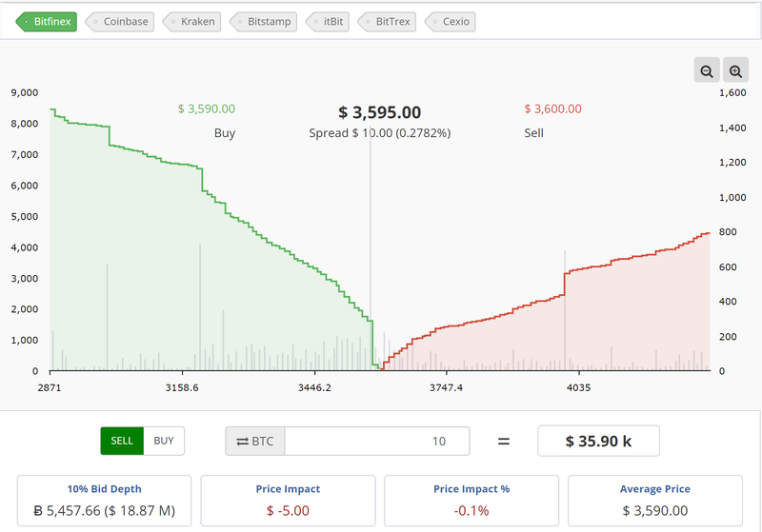Switch to the Coinbase exchange tab
Image resolution: width=762 pixels, height=532 pixels.
[x=121, y=21]
